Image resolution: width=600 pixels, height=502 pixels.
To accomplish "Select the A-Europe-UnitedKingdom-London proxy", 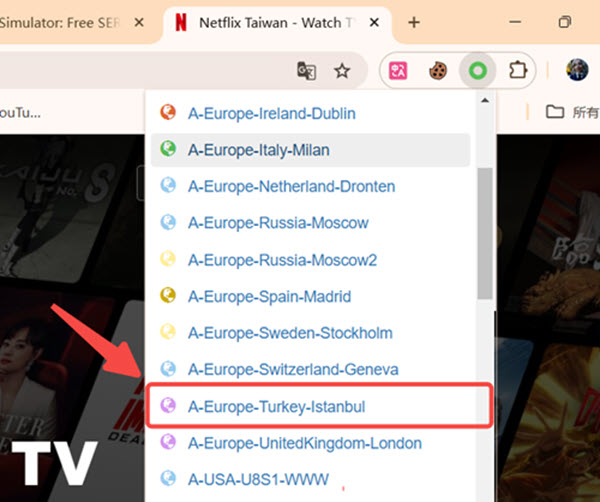I will point(310,443).
